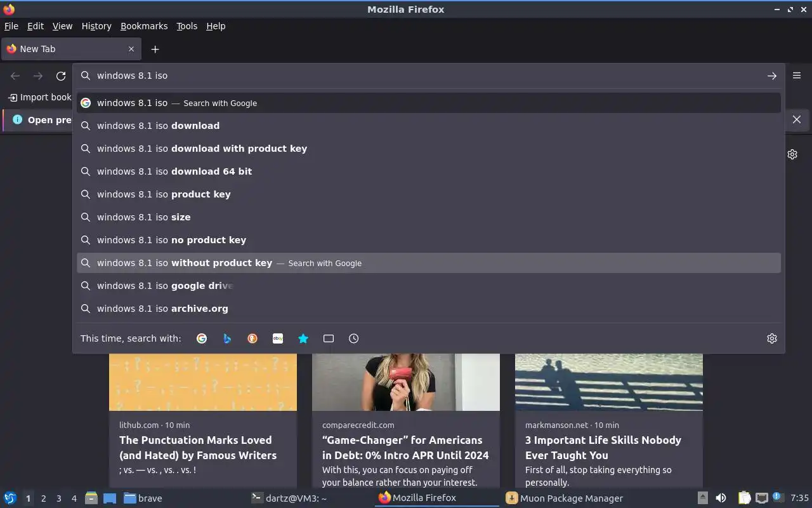This screenshot has width=812, height=508.
Task: Close the New Tab tab
Action: pos(131,49)
